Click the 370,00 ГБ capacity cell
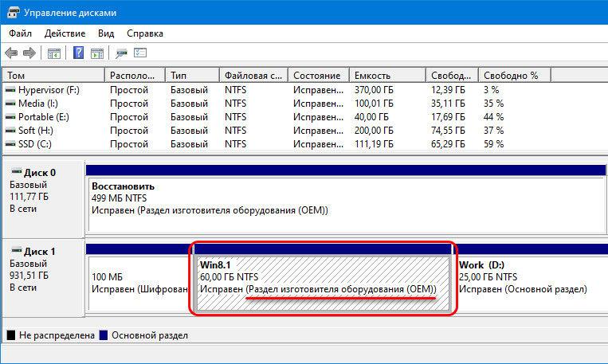608x364 pixels. point(374,90)
